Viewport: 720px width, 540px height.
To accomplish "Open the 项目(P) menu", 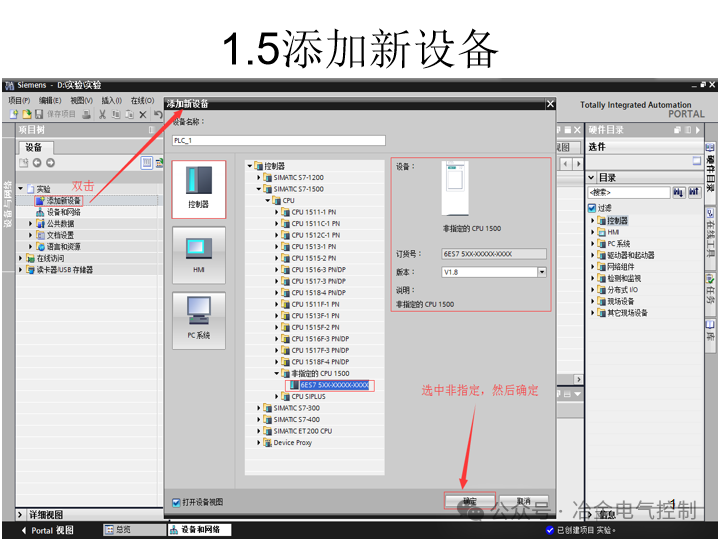I will 19,100.
